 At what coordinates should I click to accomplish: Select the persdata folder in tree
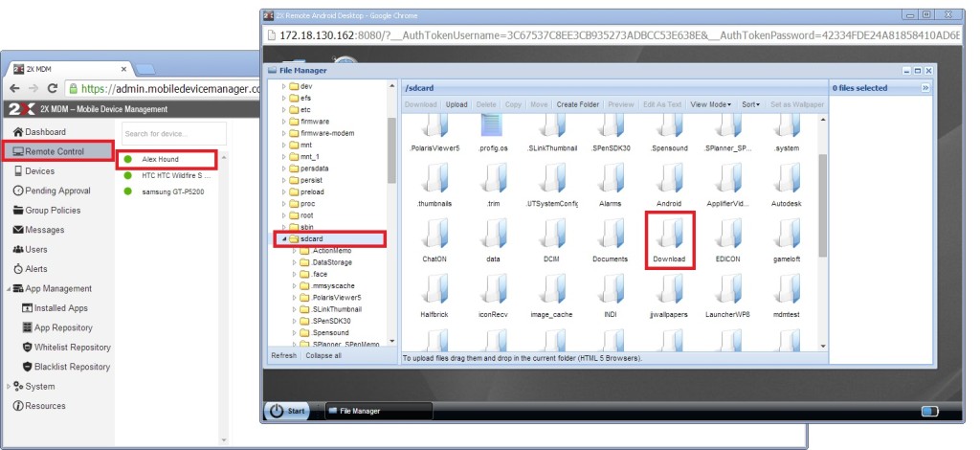coord(309,169)
